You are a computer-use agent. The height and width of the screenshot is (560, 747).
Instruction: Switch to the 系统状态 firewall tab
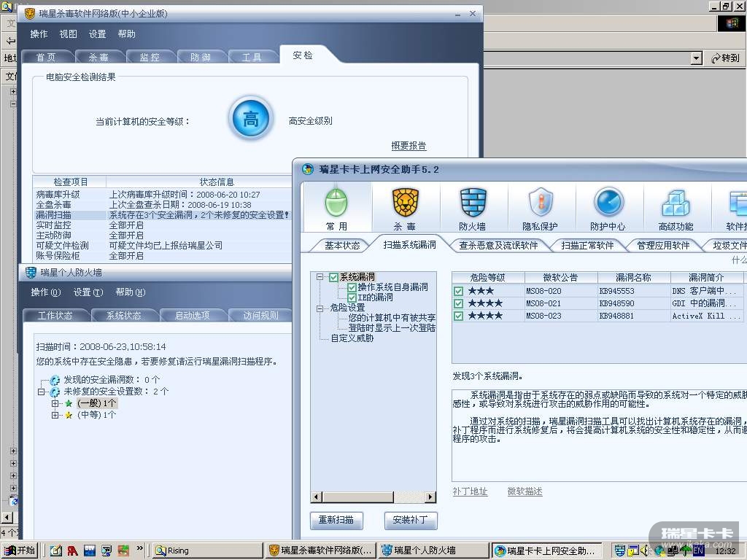[x=124, y=315]
